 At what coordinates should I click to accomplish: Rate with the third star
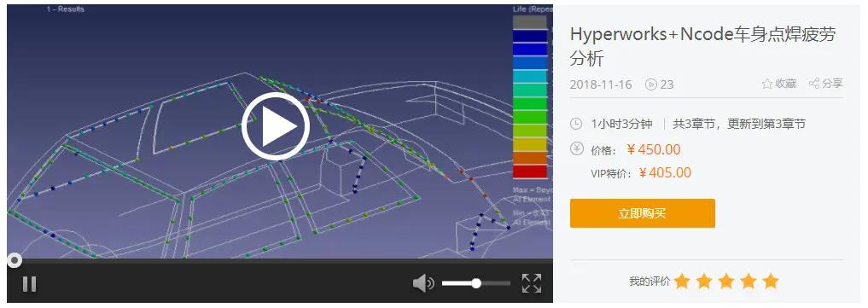coord(726,281)
